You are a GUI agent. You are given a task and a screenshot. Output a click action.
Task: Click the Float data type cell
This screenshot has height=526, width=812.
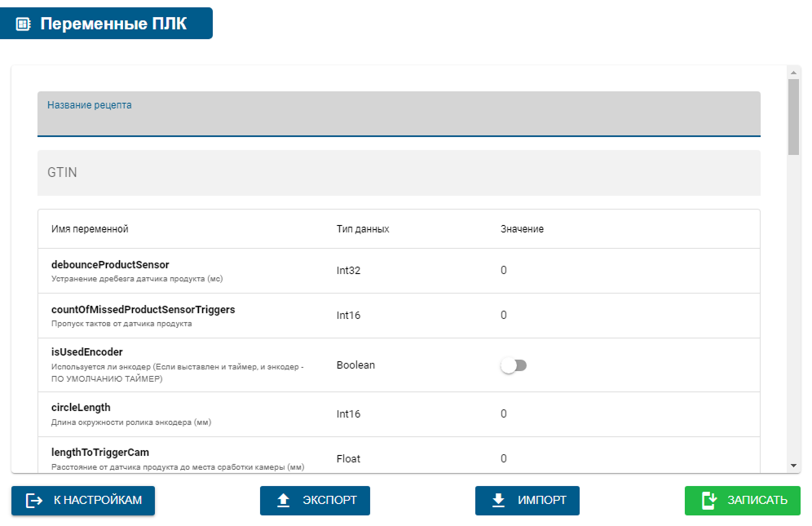click(x=348, y=458)
